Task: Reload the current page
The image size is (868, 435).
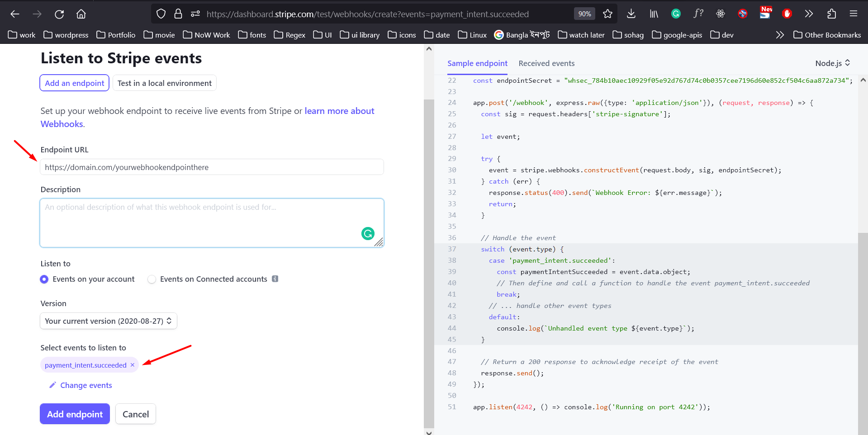Action: pos(59,14)
